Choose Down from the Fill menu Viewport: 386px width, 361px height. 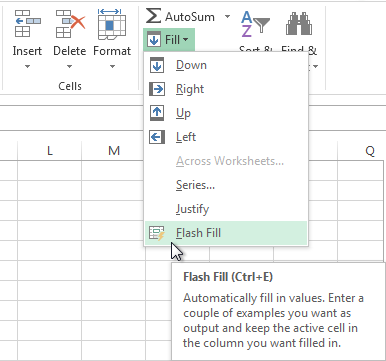click(226, 65)
